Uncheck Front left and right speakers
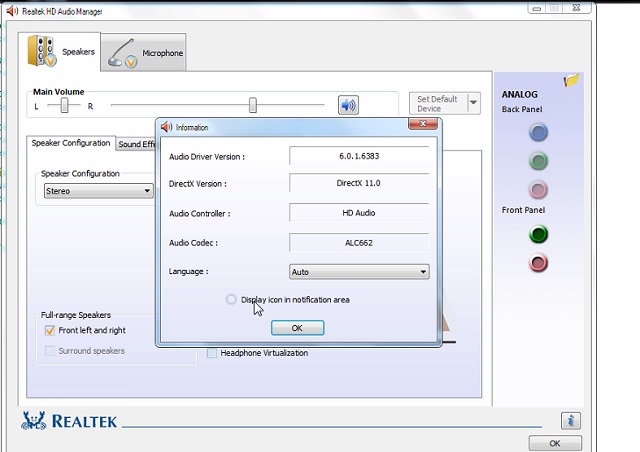 50,331
